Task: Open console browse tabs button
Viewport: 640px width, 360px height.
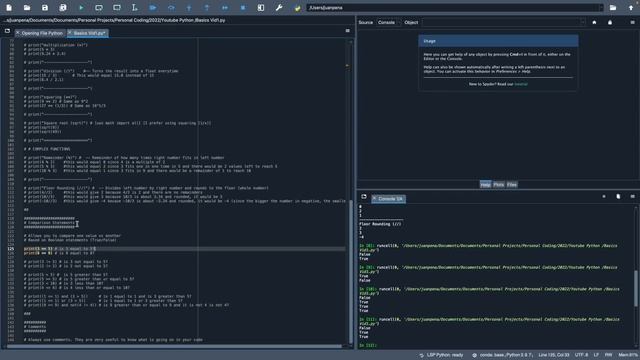Action: (364, 197)
